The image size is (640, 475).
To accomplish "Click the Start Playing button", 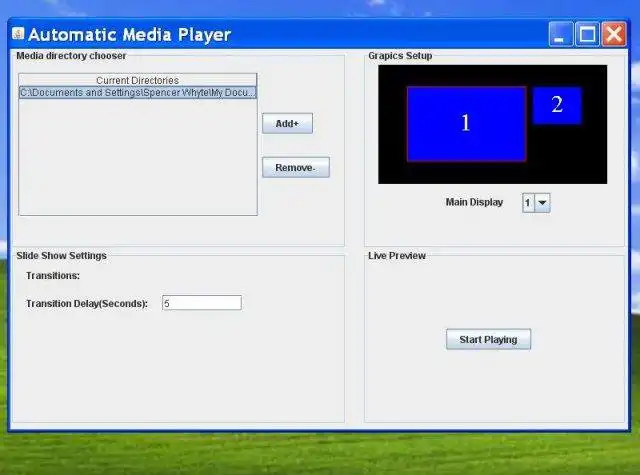I will (x=488, y=339).
